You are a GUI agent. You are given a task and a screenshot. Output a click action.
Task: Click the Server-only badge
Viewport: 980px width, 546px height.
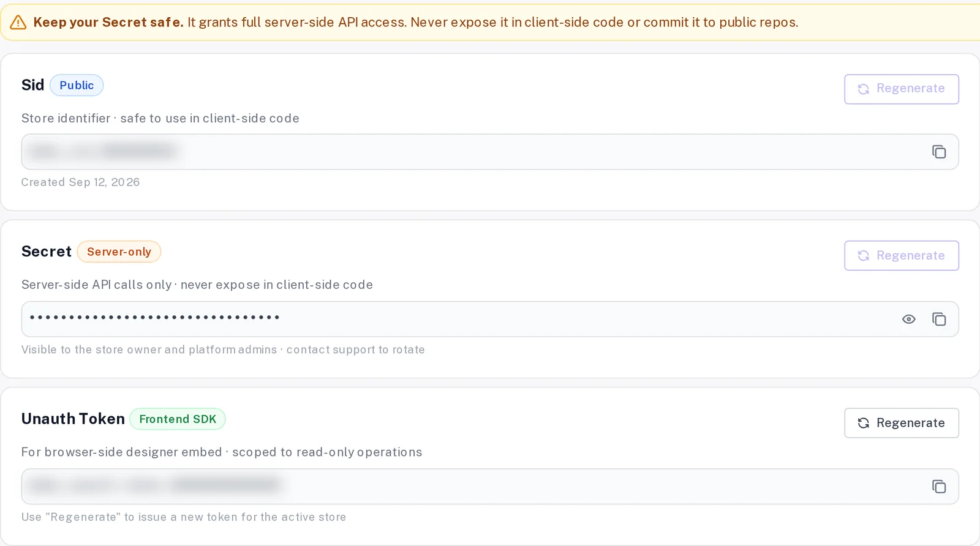119,252
